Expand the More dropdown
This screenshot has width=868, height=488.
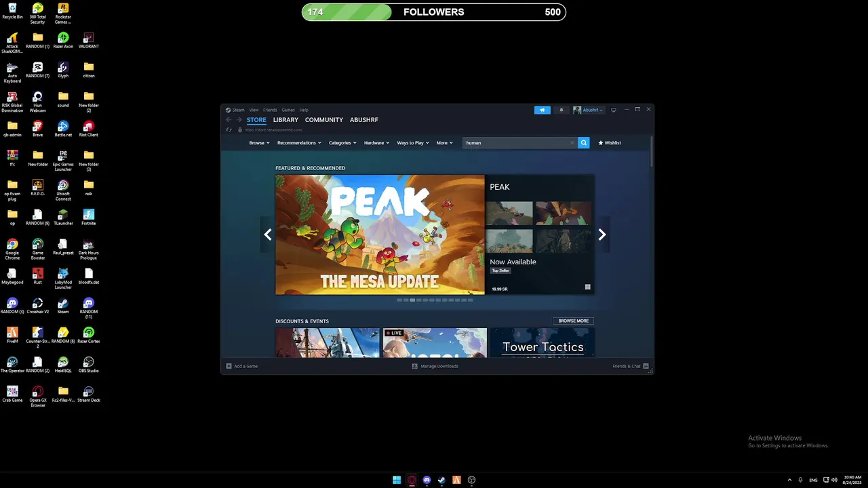[x=445, y=143]
